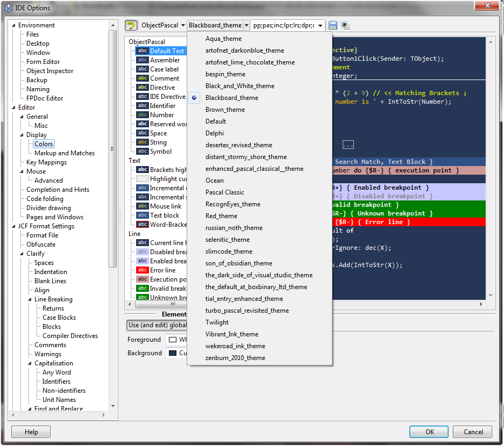Screen dimensions: 504x446
Task: Select the checked Blackboard_theme radio mark
Action: pyautogui.click(x=194, y=98)
